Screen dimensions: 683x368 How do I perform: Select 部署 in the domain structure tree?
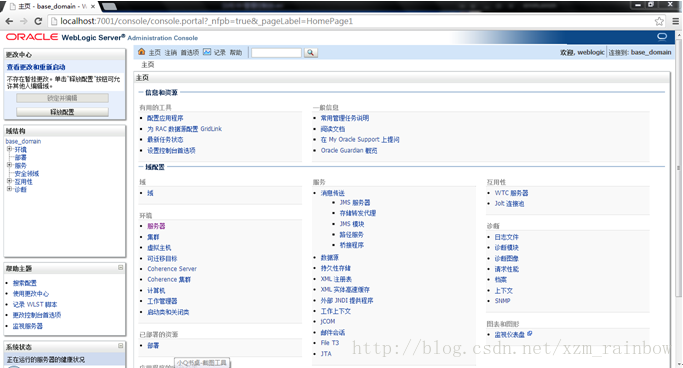tap(20, 157)
